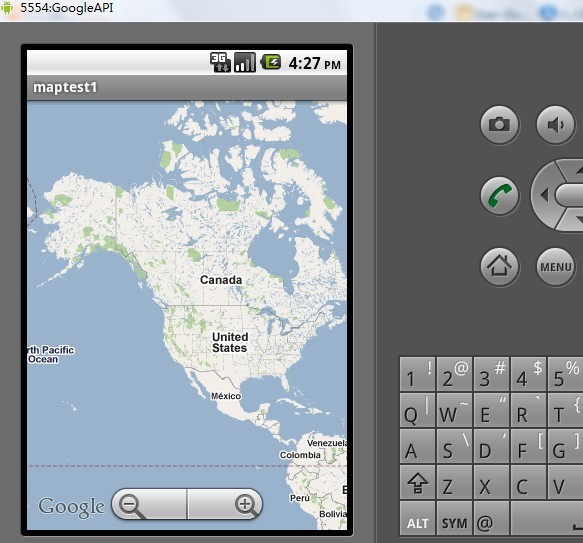Click the Google logo on map
This screenshot has width=583, height=543.
click(71, 507)
